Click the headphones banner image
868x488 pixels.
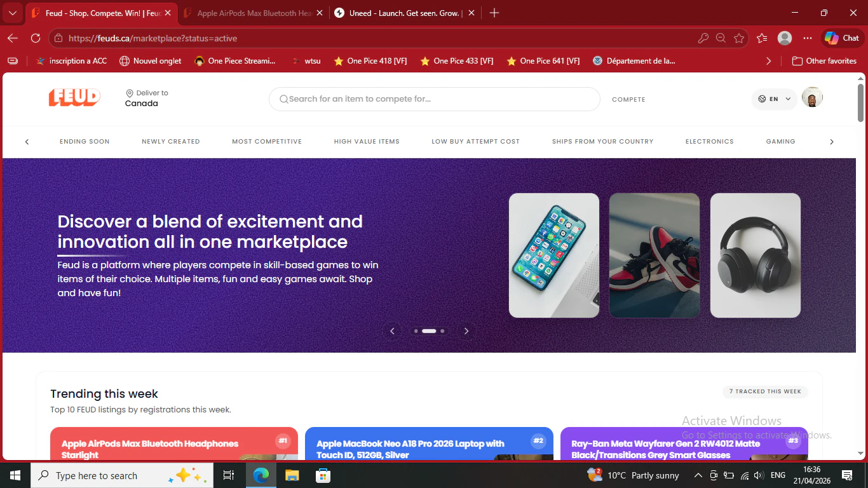756,255
